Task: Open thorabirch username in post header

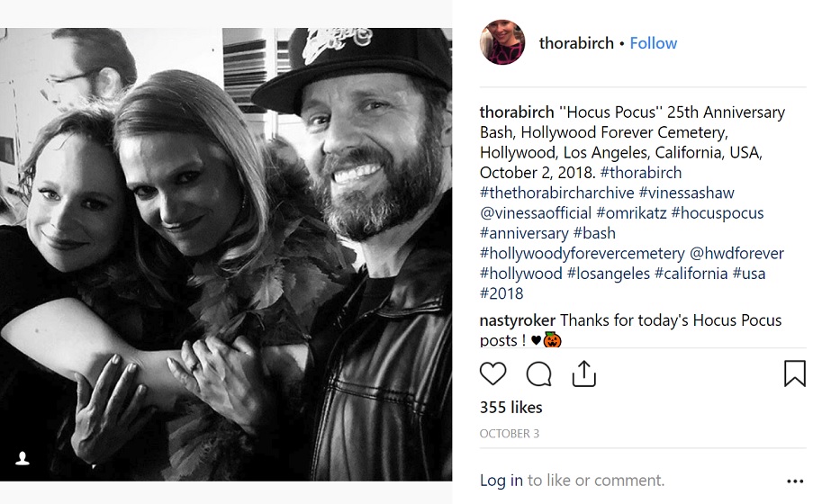Action: (576, 43)
